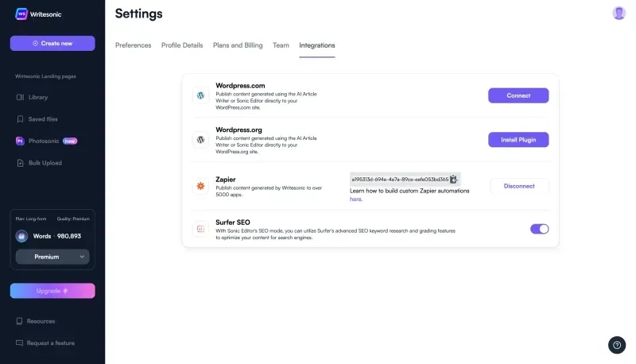
Task: Disconnect the Zapier integration
Action: [519, 186]
